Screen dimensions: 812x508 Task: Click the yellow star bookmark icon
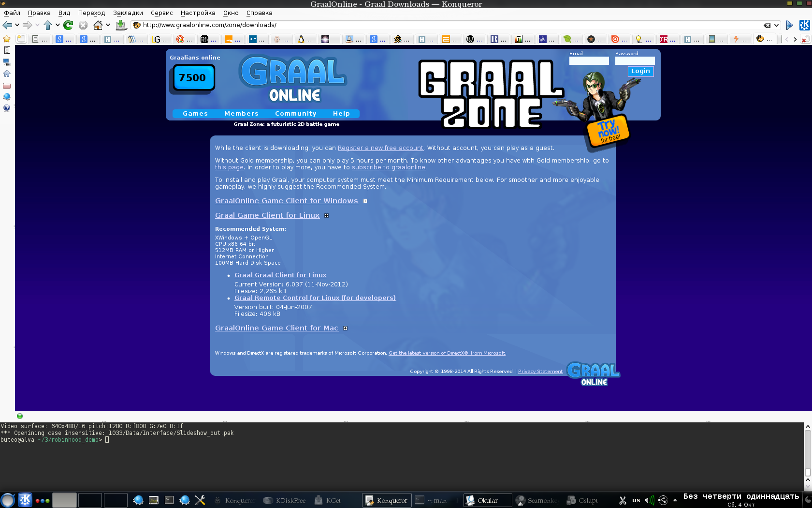[x=7, y=39]
